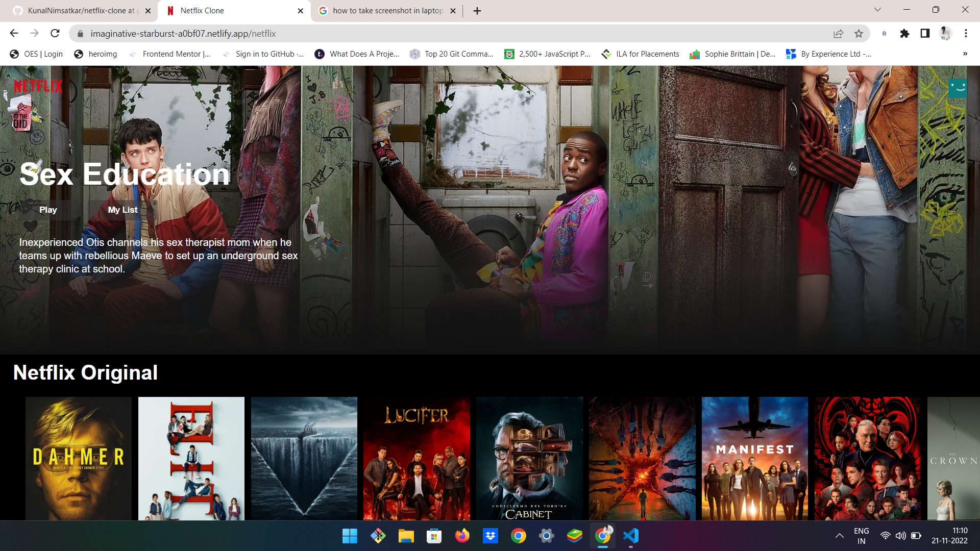Click the teal smiley profile avatar
Screen dimensions: 980x551
point(958,88)
